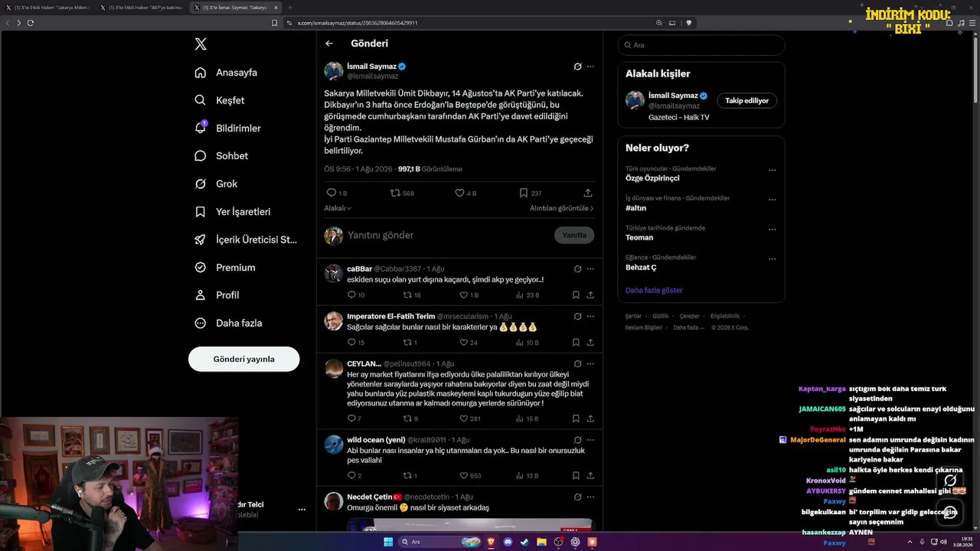Click Daha fazla göster link
980x551 pixels.
(x=654, y=291)
